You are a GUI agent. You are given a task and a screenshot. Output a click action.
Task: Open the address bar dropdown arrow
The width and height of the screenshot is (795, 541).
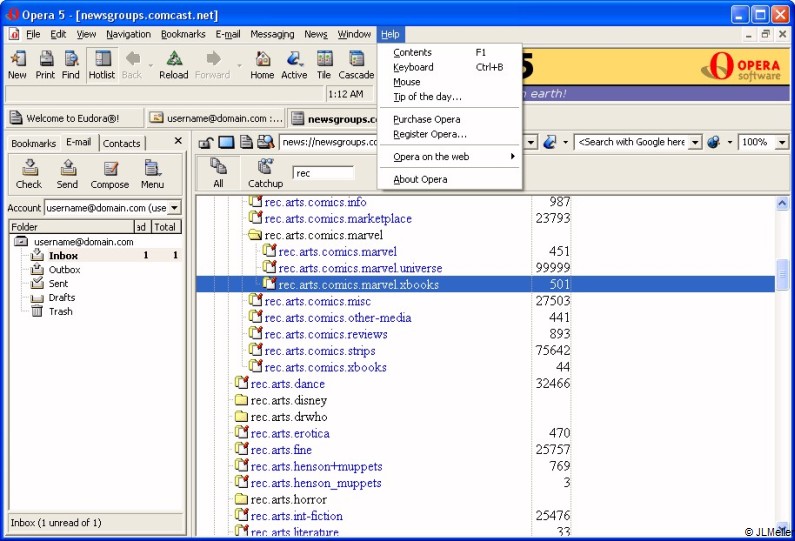[x=531, y=142]
